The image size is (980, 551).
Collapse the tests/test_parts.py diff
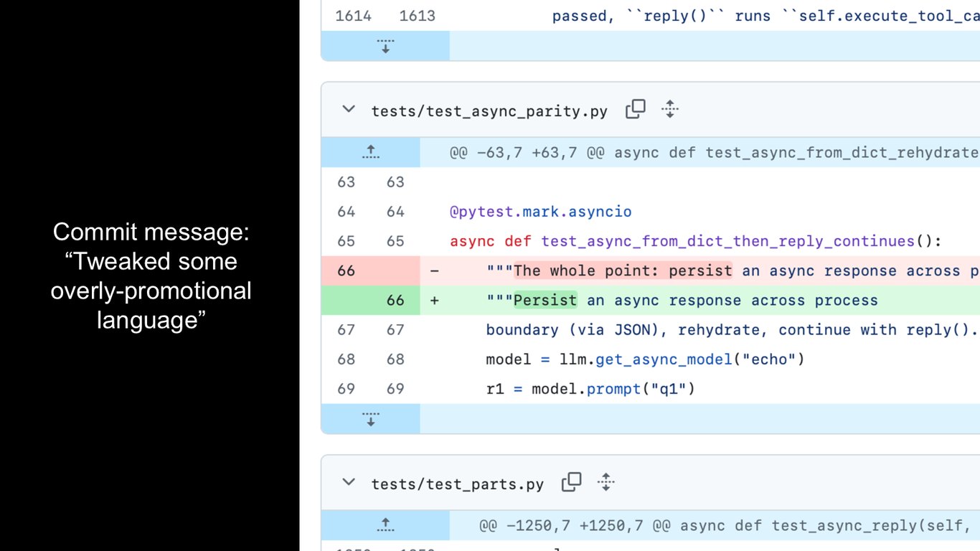coord(349,482)
